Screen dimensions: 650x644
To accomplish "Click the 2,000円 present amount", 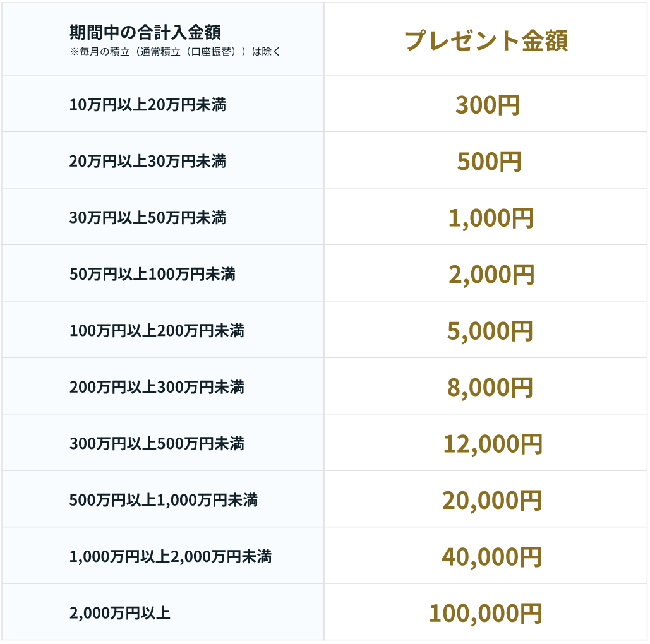I will 491,275.
